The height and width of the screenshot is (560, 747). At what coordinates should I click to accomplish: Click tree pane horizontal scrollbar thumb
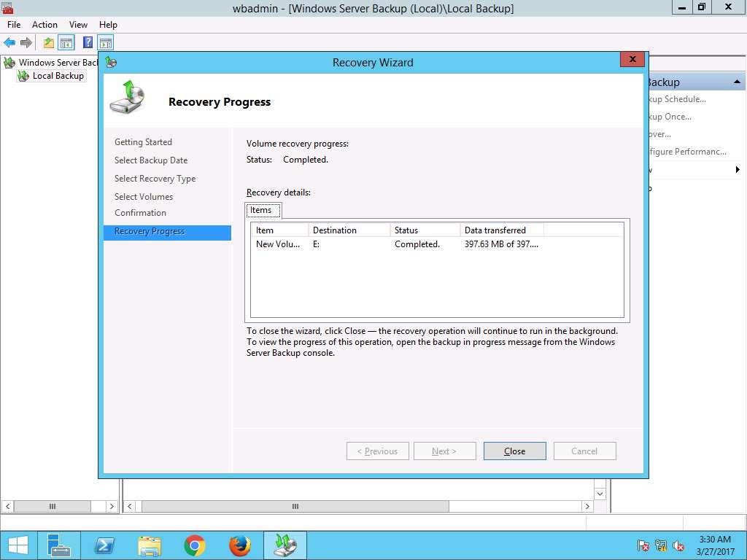53,506
